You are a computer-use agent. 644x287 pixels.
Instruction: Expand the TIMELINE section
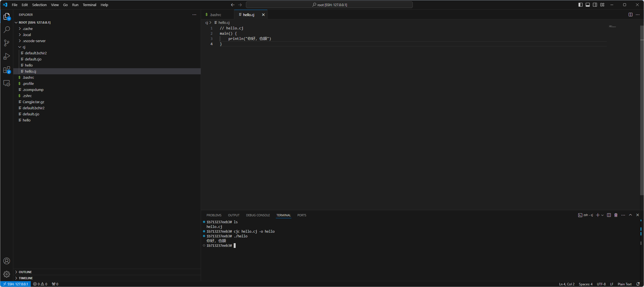pyautogui.click(x=107, y=278)
